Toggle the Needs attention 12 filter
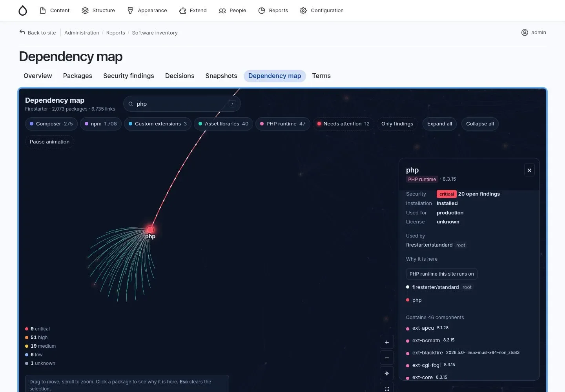 coord(343,124)
